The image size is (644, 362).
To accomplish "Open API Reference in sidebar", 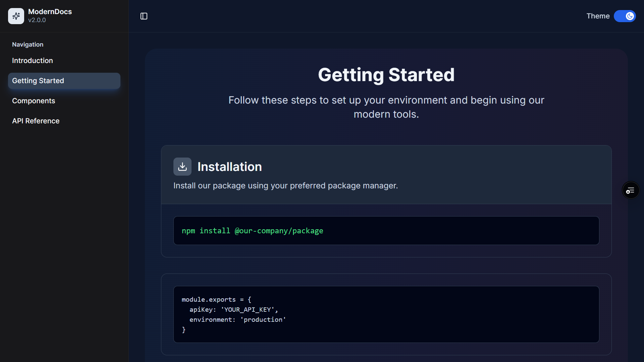I will [x=64, y=121].
